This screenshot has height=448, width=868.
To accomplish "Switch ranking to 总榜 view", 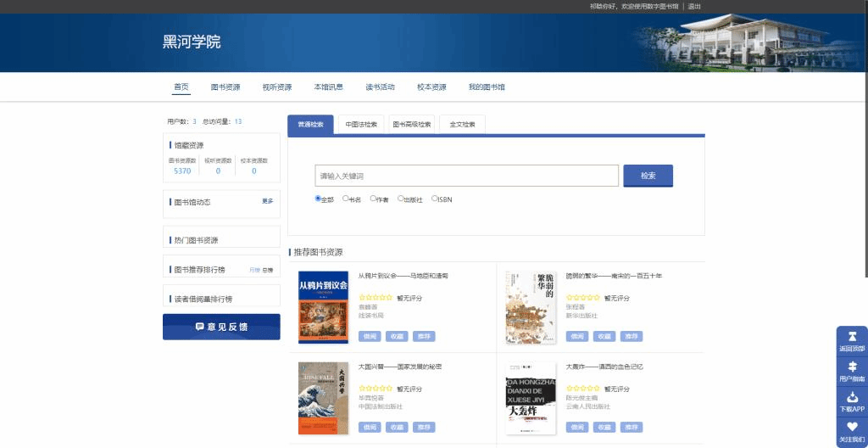I will pyautogui.click(x=267, y=270).
